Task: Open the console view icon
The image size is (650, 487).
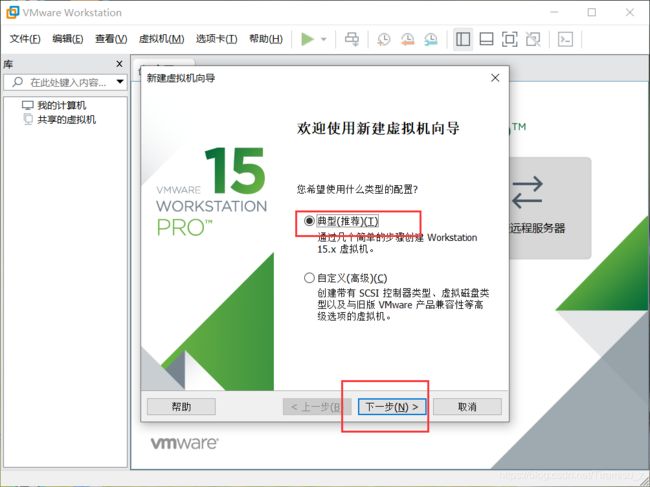Action: point(565,39)
